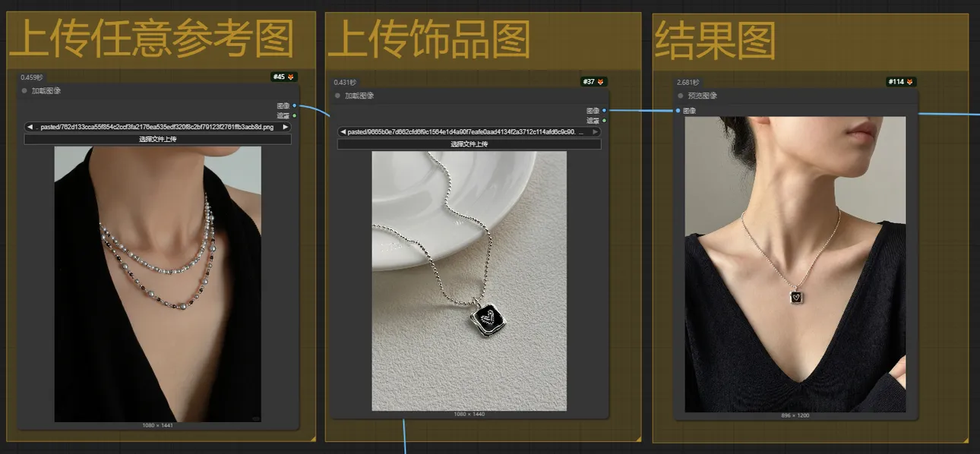Viewport: 980px width, 454px height.
Task: Select the 上传任意参考图 group title
Action: 150,40
